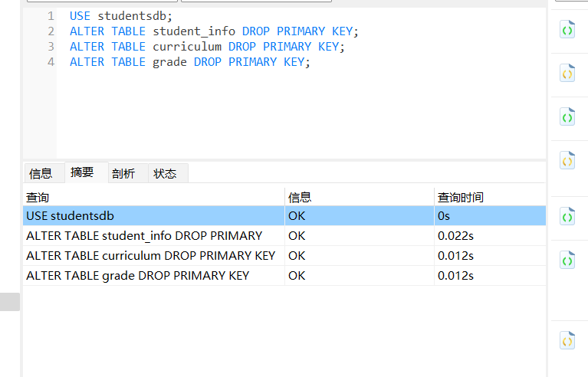Click the 查询 column header

153,197
